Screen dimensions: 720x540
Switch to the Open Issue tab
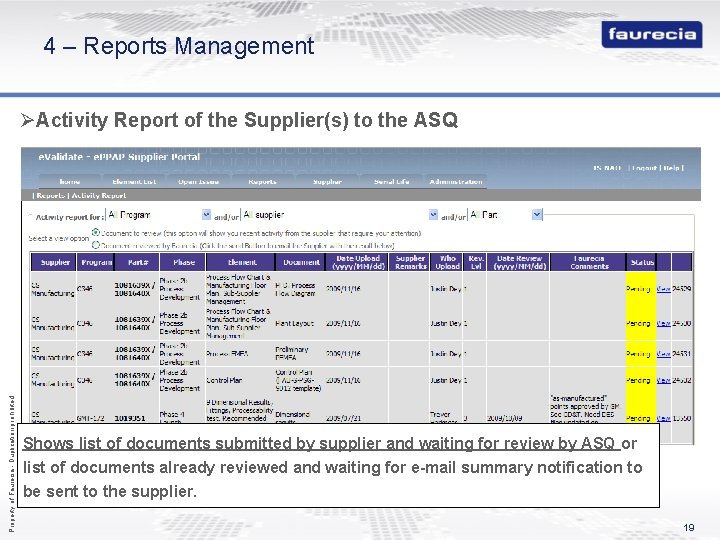(x=198, y=182)
